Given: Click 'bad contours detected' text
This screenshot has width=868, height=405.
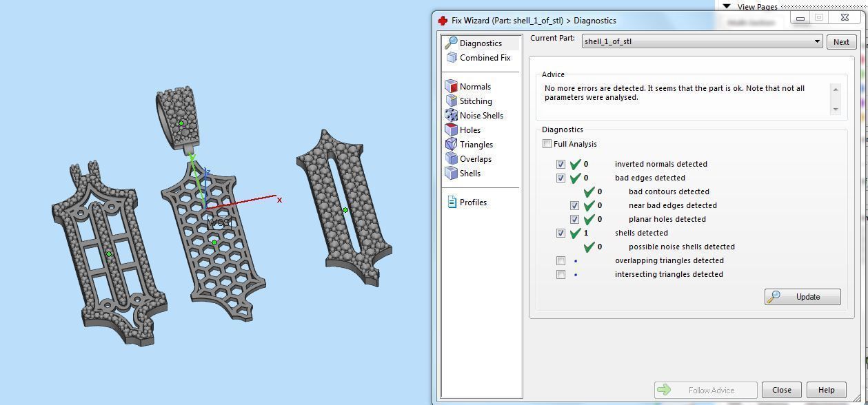Looking at the screenshot, I should [669, 191].
